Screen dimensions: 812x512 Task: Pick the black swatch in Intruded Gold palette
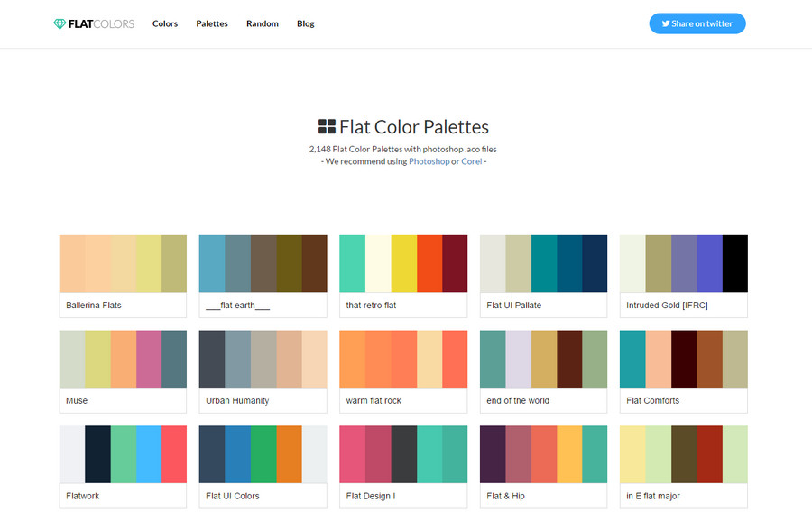click(x=735, y=263)
